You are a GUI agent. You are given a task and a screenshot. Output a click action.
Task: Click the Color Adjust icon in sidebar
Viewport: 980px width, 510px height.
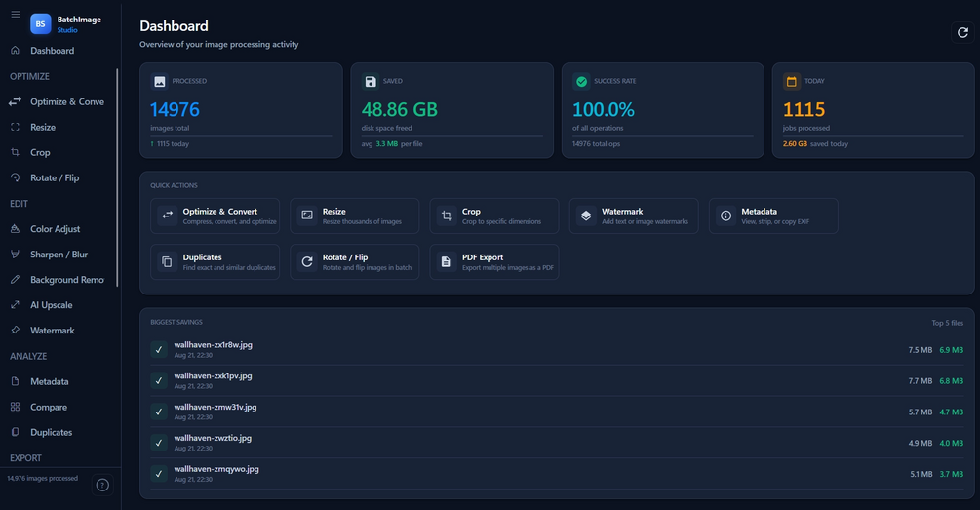coord(15,229)
